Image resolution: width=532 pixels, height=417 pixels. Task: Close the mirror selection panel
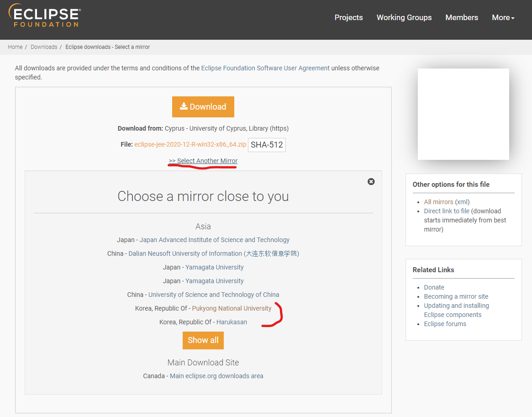tap(371, 181)
